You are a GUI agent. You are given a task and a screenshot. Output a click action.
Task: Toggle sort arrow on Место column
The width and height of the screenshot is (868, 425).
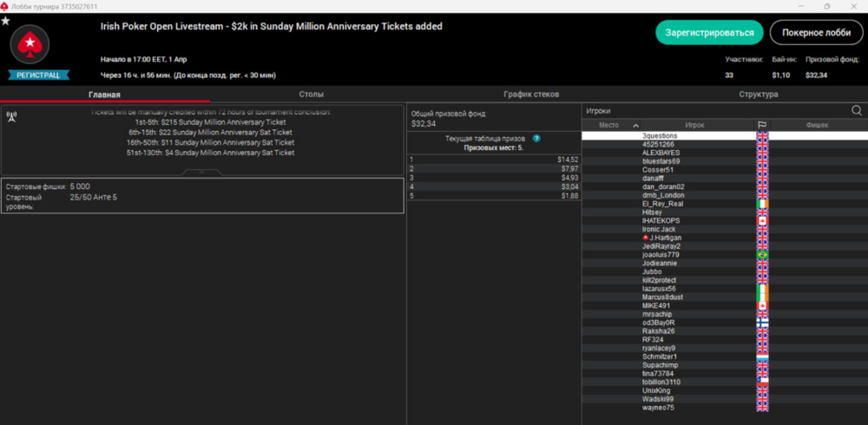[635, 126]
